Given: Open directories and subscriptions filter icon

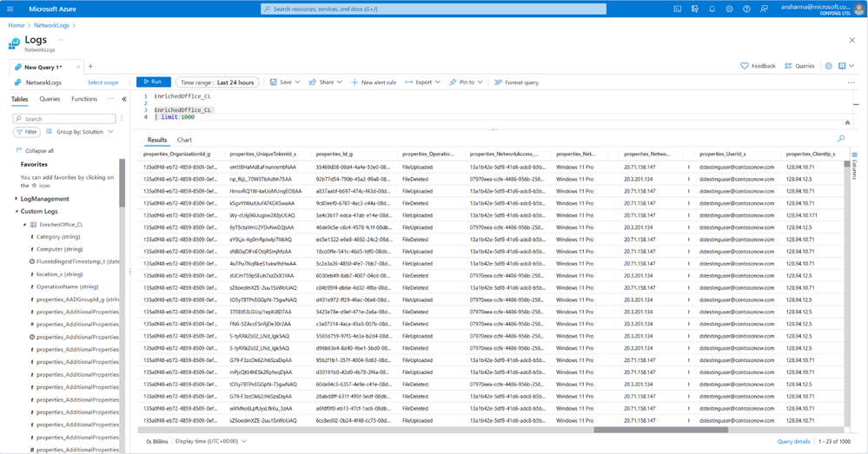Looking at the screenshot, I should pos(695,9).
